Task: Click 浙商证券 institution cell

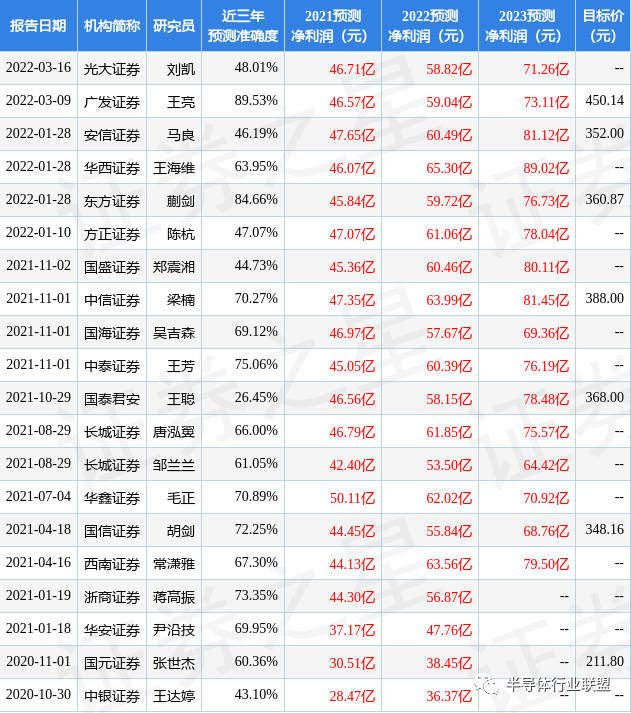Action: point(112,597)
